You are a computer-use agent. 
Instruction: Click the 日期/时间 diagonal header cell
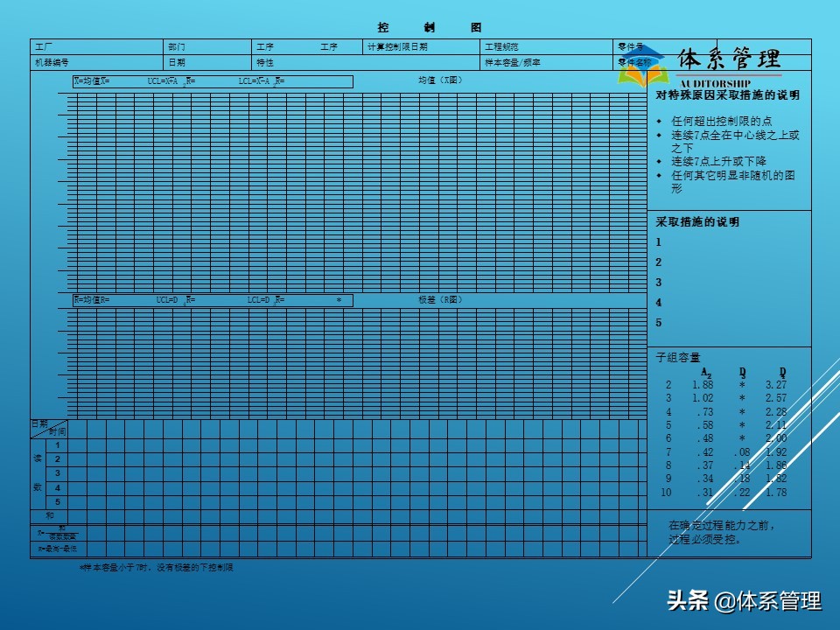[49, 428]
